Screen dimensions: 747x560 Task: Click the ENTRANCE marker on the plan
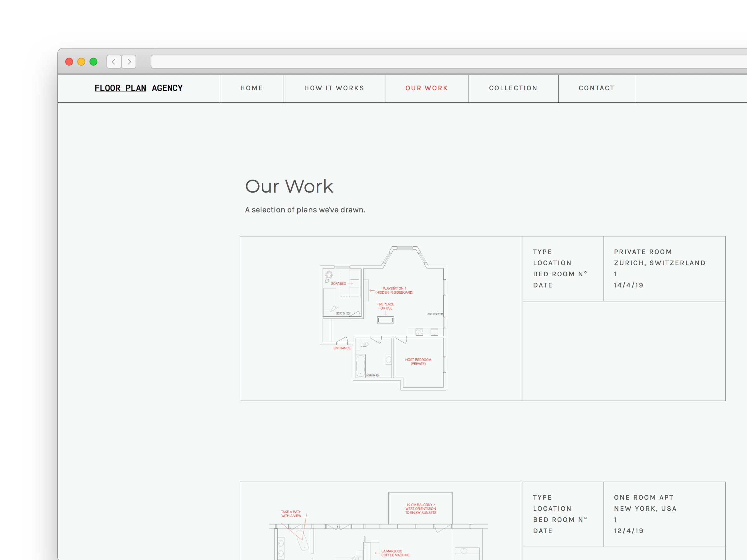tap(342, 348)
